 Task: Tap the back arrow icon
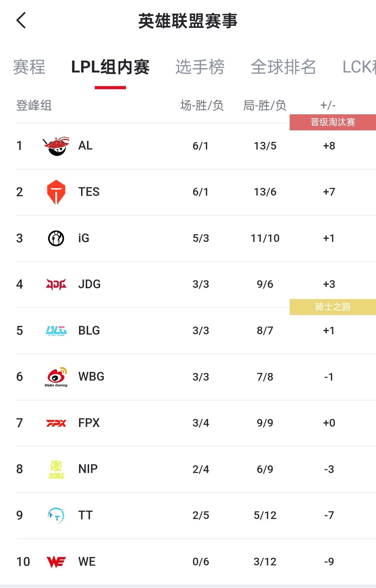click(21, 21)
